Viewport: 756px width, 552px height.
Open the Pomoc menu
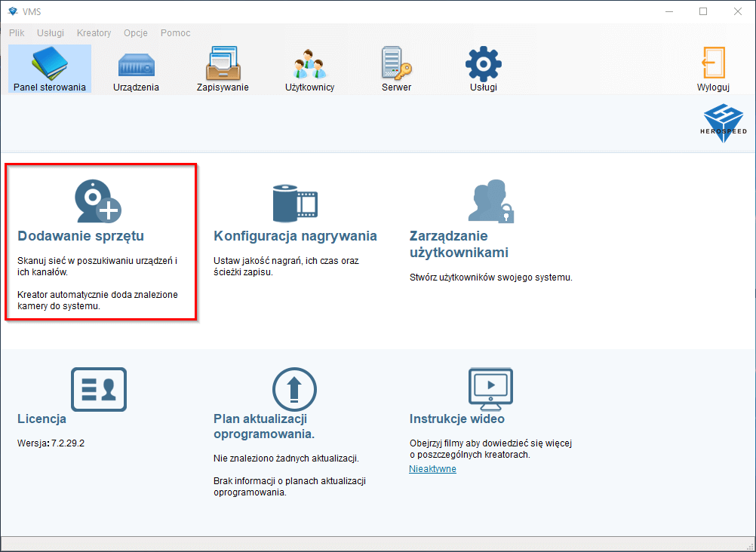175,32
